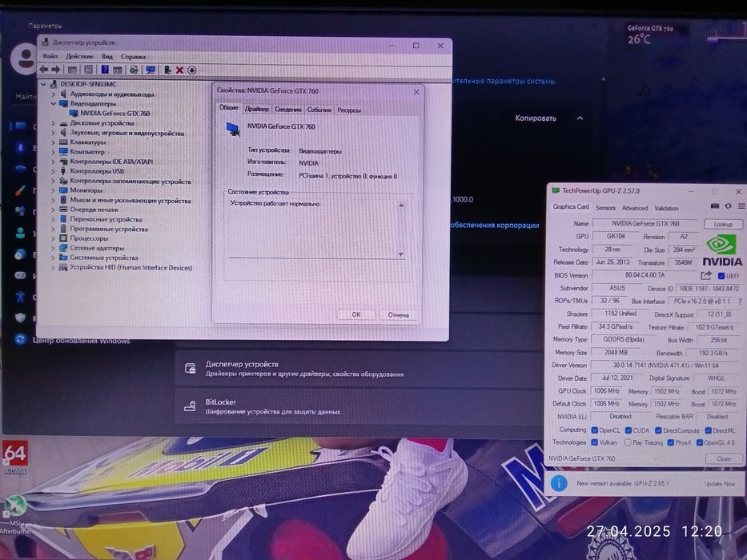Expand the Процессоры node
The image size is (747, 560).
point(54,238)
